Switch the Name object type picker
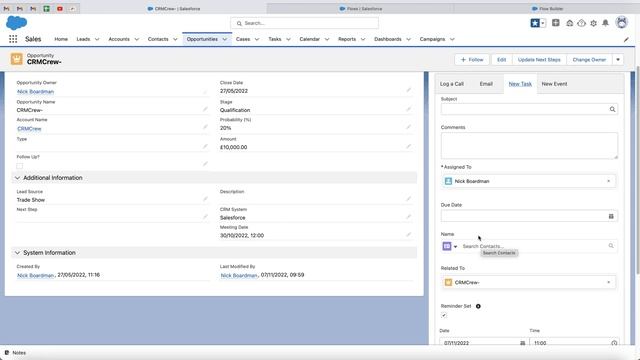 click(x=450, y=246)
